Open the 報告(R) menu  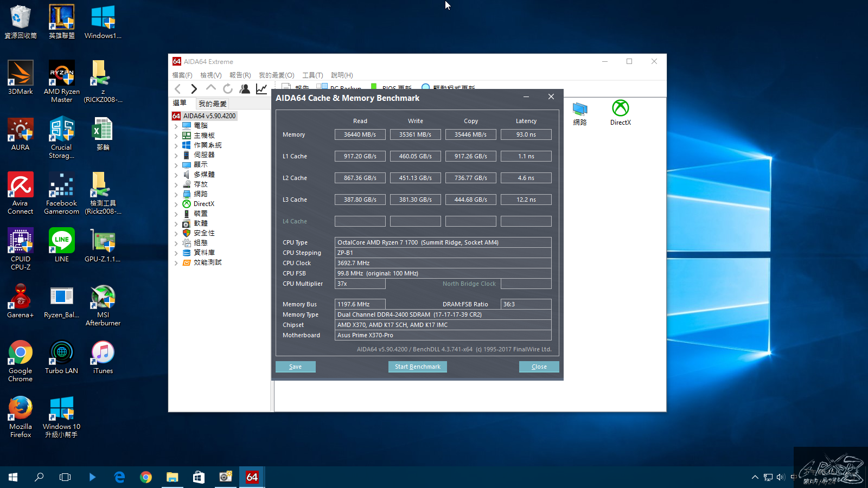click(x=240, y=75)
